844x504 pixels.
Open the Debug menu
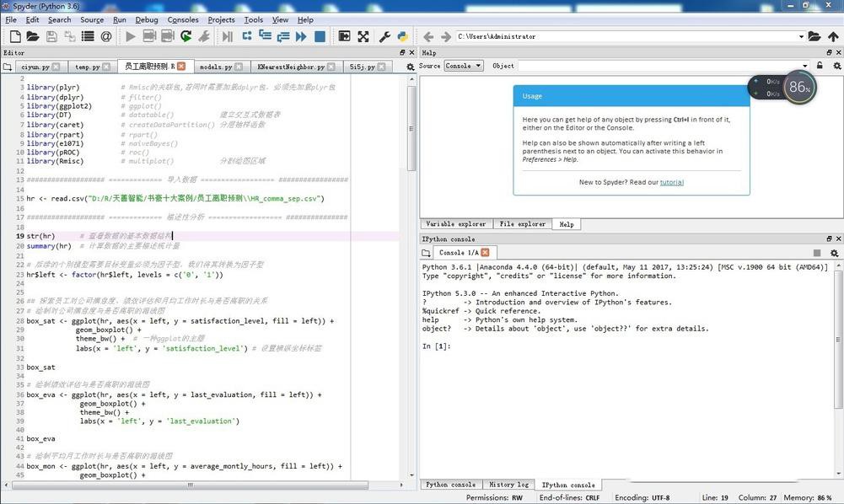pyautogui.click(x=147, y=19)
